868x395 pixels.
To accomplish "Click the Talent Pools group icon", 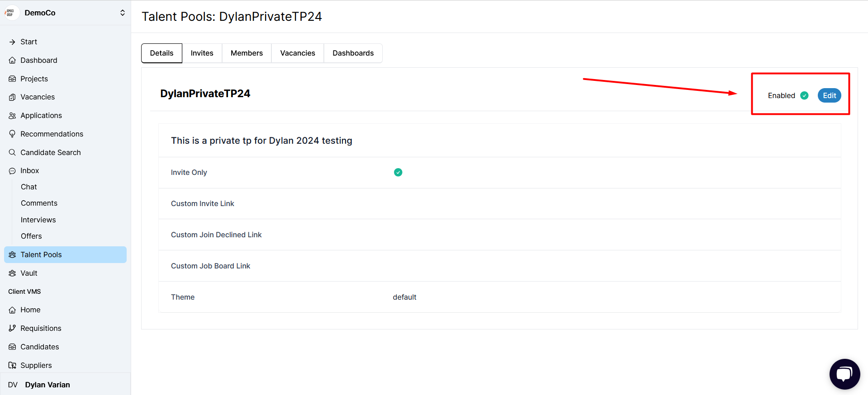I will 12,255.
